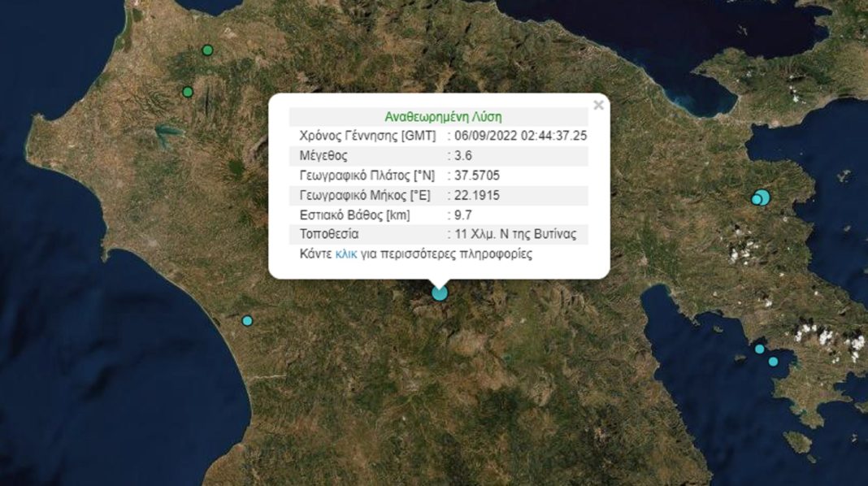The height and width of the screenshot is (486, 868).
Task: Select the lower cyan marker in the southeastern gulf
Action: click(773, 362)
